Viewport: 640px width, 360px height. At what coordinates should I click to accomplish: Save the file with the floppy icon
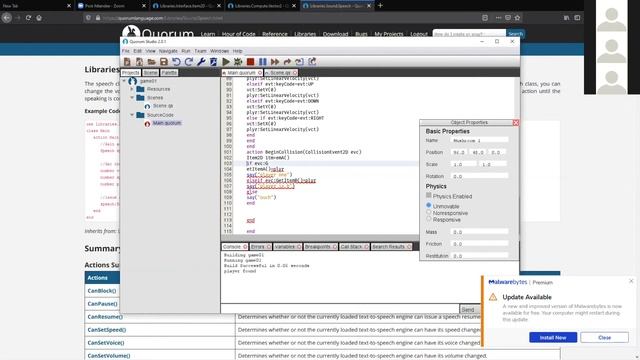click(164, 62)
